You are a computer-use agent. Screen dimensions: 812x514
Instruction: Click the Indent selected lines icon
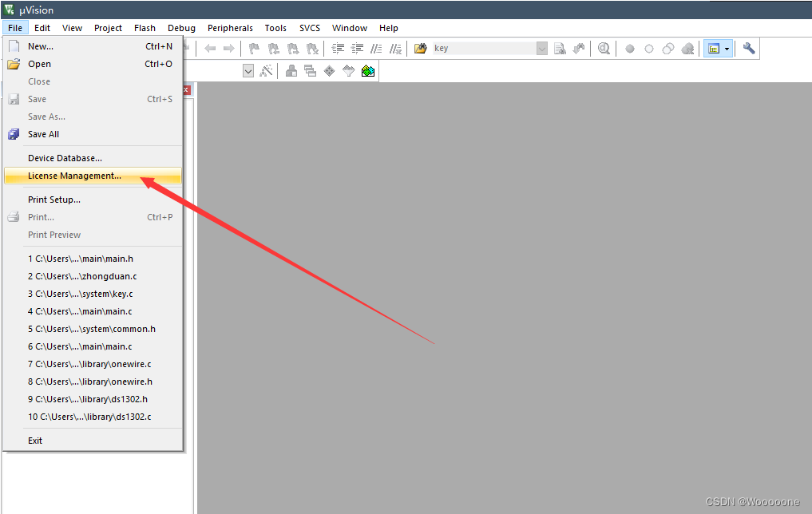(x=338, y=49)
